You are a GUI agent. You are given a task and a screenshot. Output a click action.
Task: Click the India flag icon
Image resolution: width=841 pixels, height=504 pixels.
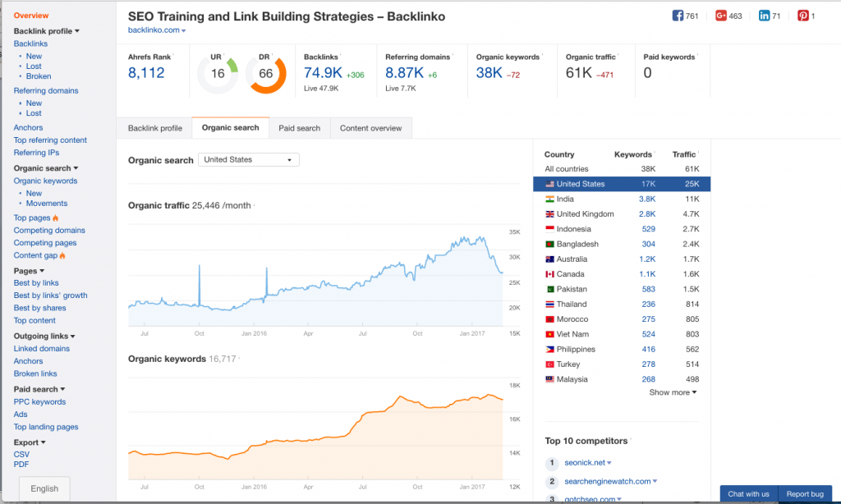point(549,199)
